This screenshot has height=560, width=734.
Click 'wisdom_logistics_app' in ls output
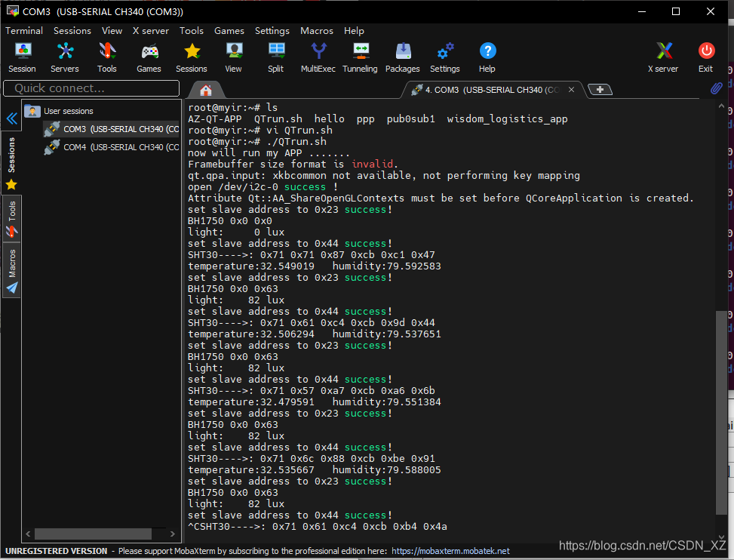(507, 119)
